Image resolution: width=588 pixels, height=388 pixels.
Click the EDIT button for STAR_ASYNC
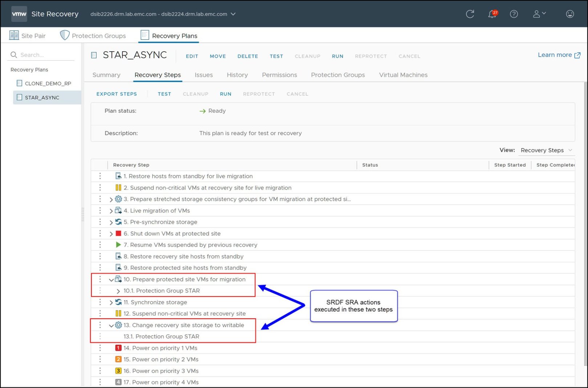[192, 56]
